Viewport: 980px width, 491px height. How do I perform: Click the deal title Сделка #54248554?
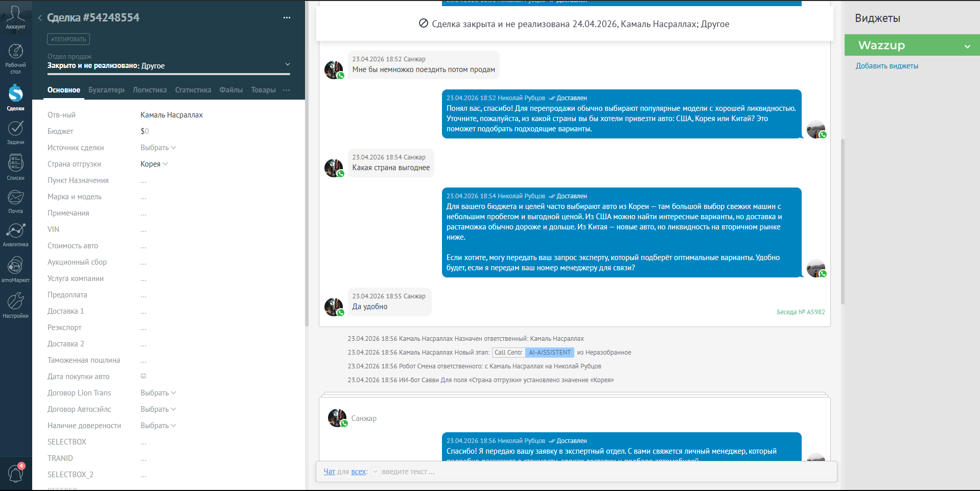pyautogui.click(x=93, y=17)
